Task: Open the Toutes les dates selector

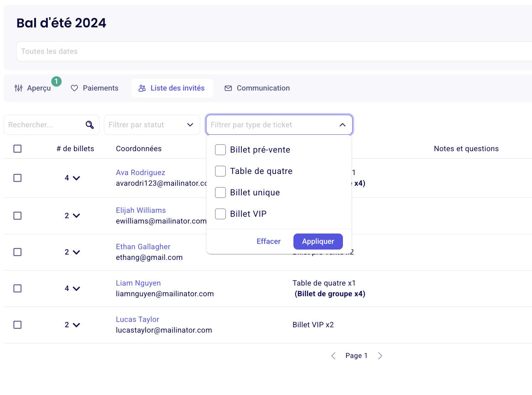Action: click(x=274, y=51)
